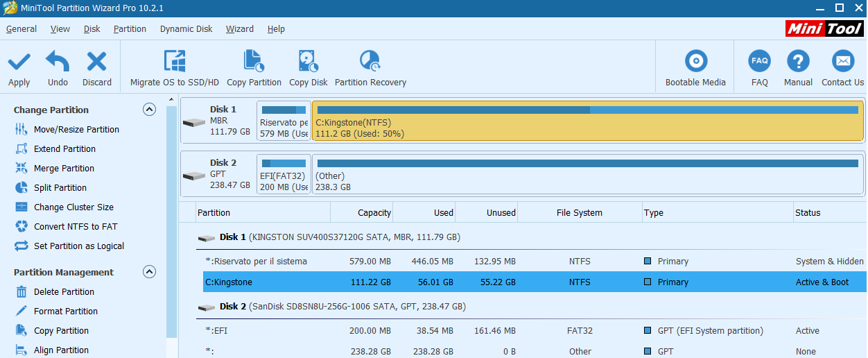Click the MiniTool logo

824,28
